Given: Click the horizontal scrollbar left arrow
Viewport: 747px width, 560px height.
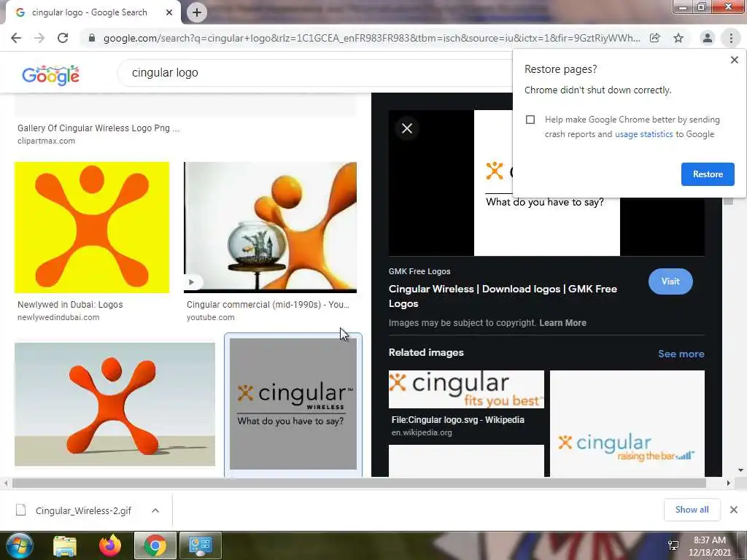Looking at the screenshot, I should click(x=5, y=483).
